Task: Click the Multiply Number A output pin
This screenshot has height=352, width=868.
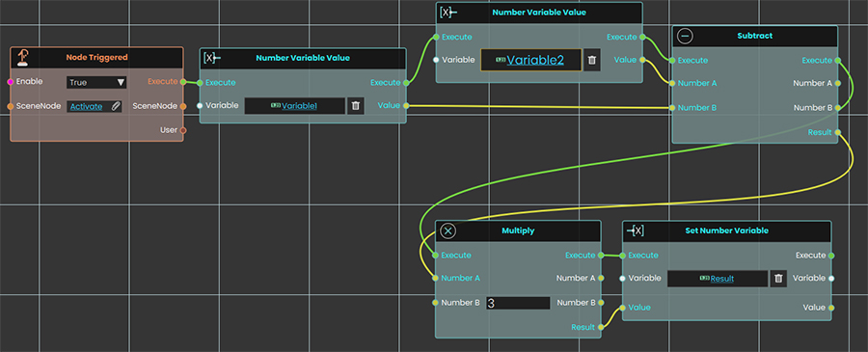Action: [601, 278]
